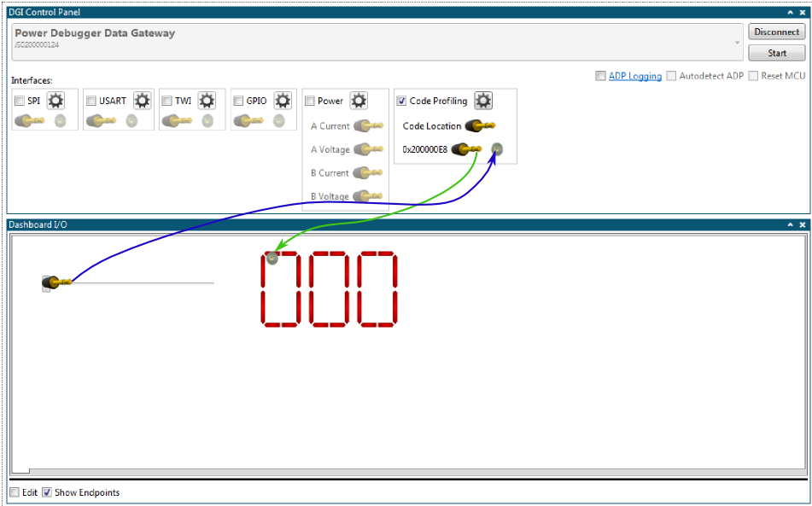Screen dimensions: 812x506
Task: Click the SPI sink socket endpoint
Action: [61, 121]
